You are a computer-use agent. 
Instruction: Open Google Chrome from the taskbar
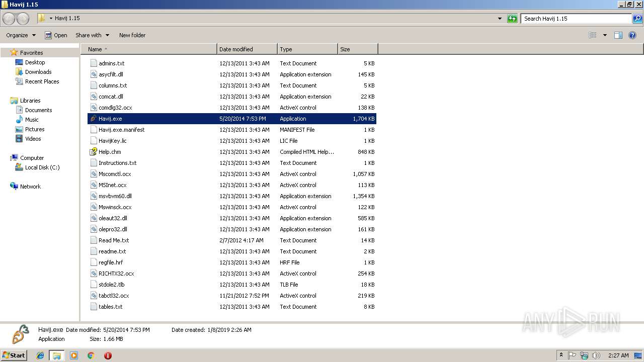91,355
